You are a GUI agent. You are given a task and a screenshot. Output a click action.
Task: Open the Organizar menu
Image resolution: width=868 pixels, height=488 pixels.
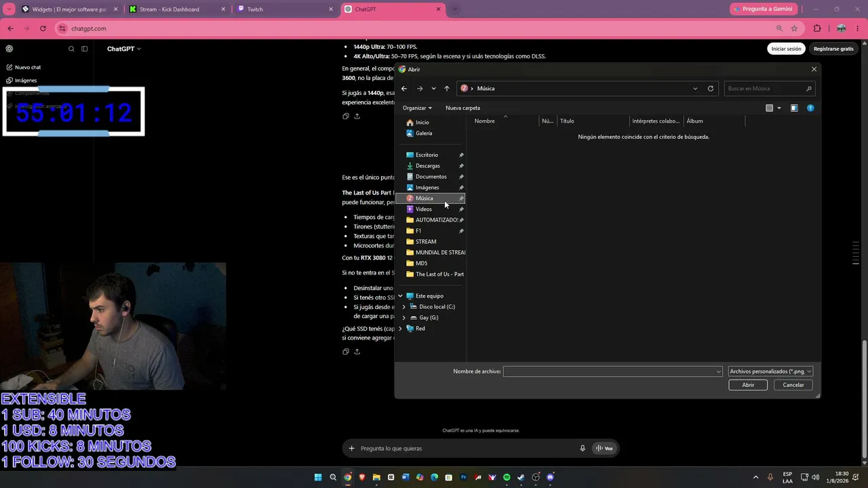[x=417, y=108]
